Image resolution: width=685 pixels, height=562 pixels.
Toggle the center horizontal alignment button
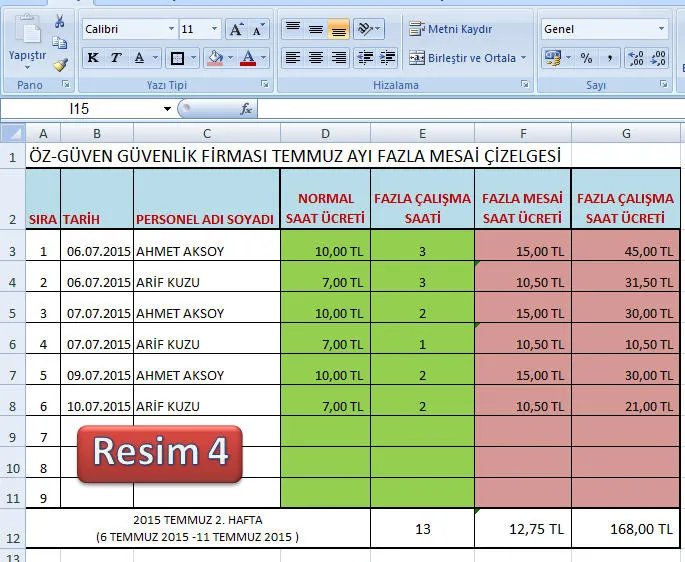[x=316, y=58]
